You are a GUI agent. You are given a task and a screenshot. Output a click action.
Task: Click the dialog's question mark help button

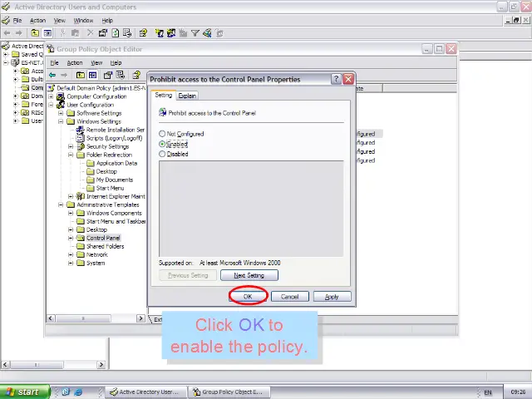336,79
